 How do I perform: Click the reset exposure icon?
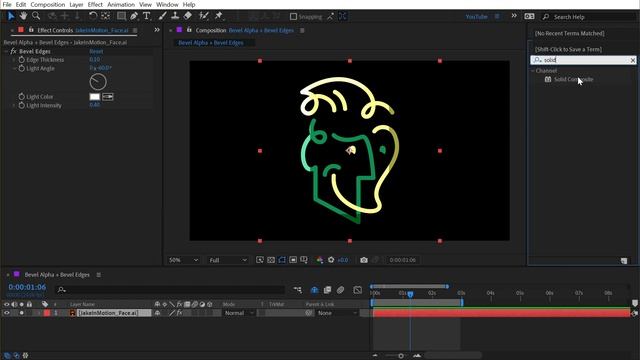tap(331, 260)
